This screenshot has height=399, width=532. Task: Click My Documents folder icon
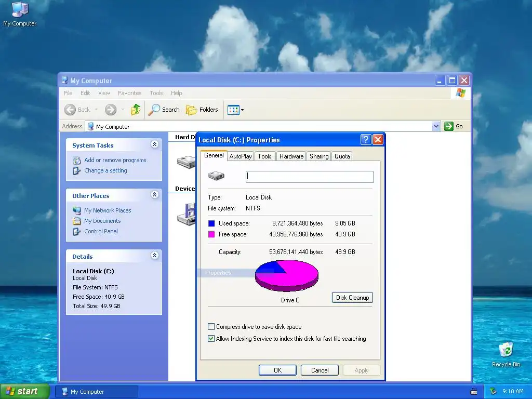77,221
